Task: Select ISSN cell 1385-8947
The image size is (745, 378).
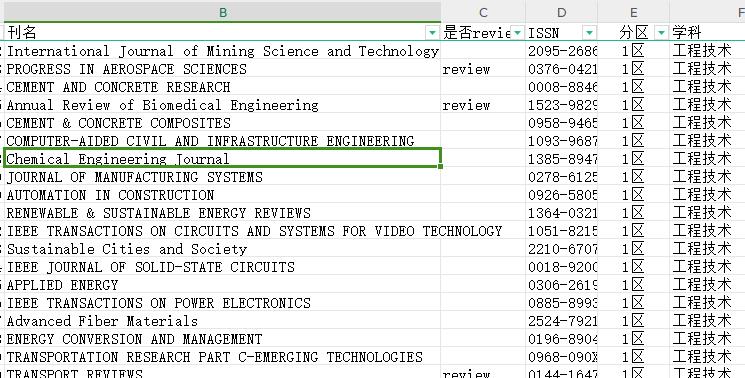Action: [x=562, y=159]
